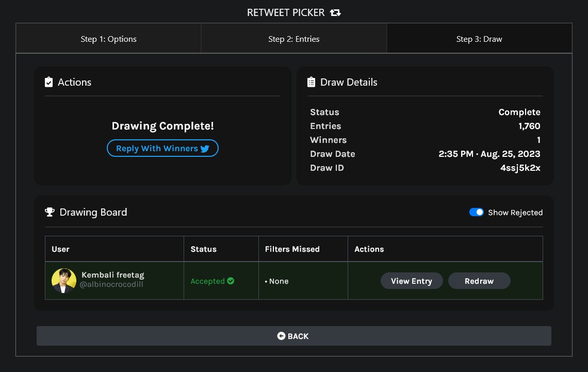This screenshot has width=588, height=372.
Task: Click the retweet icon beside Retweet Picker
Action: (335, 13)
